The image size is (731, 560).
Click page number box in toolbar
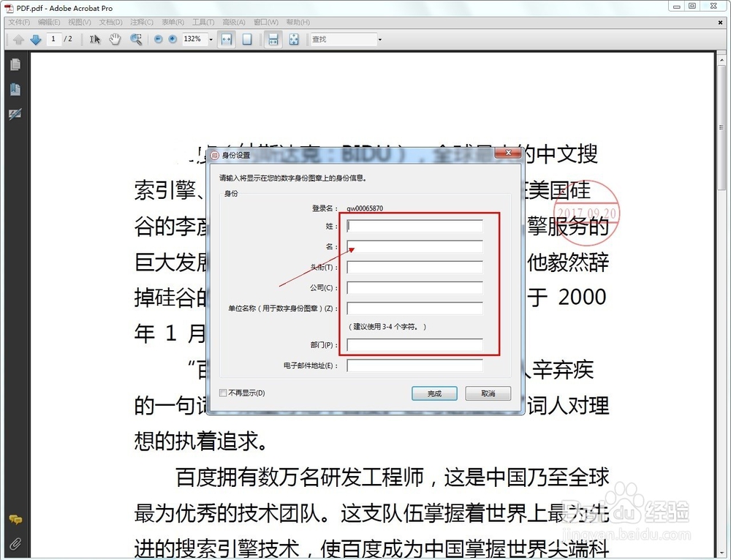[53, 39]
